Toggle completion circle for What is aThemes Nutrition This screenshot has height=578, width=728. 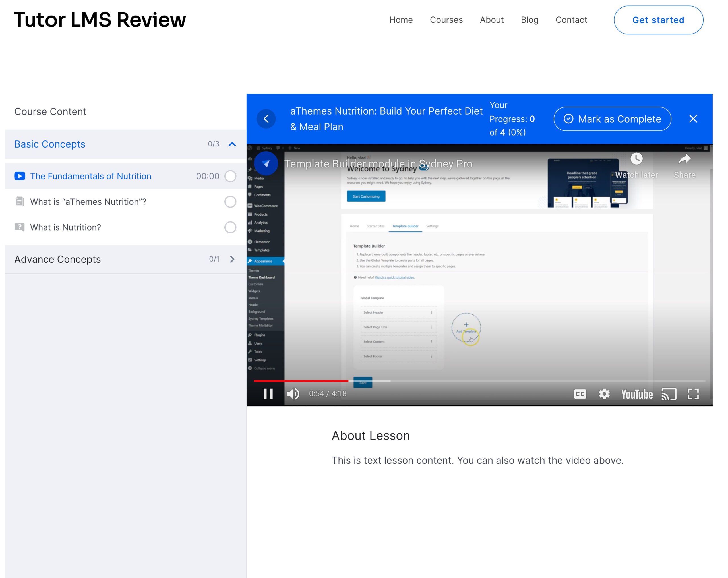[x=230, y=202]
